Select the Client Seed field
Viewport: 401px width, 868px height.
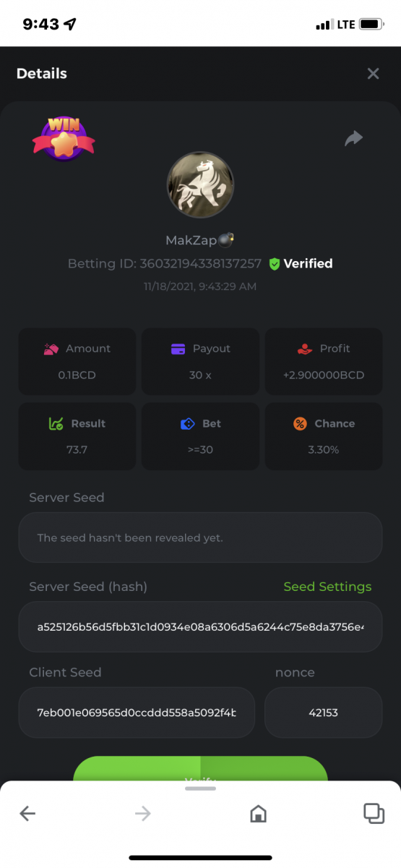(x=137, y=712)
